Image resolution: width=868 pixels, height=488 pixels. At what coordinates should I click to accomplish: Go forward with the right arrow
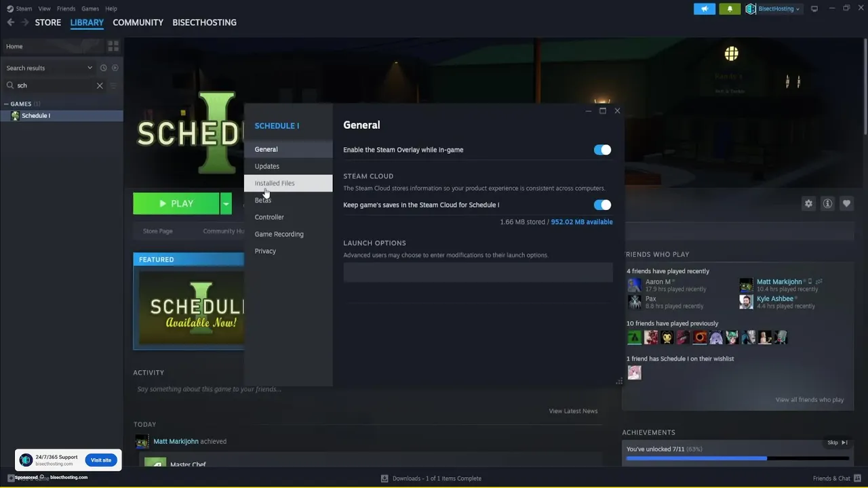tap(24, 22)
